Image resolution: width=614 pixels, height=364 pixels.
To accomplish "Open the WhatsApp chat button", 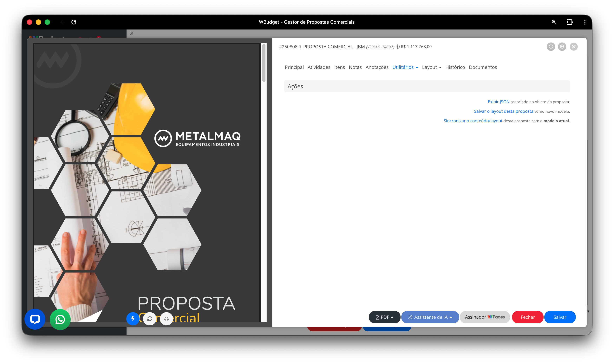I will (60, 319).
